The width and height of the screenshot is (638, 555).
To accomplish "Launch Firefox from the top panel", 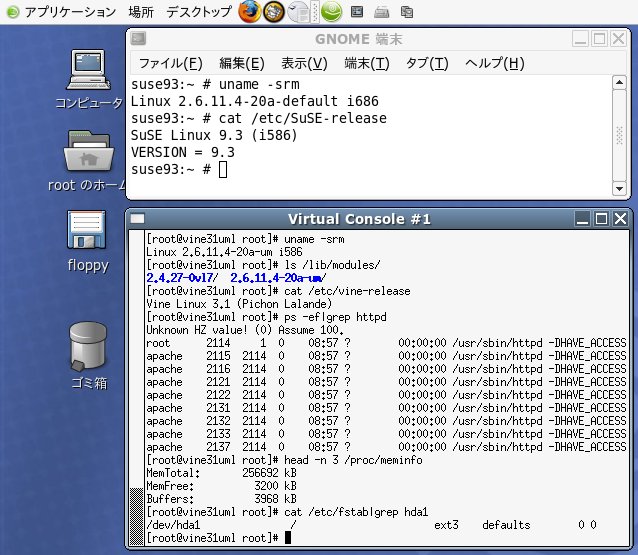I will (x=249, y=11).
